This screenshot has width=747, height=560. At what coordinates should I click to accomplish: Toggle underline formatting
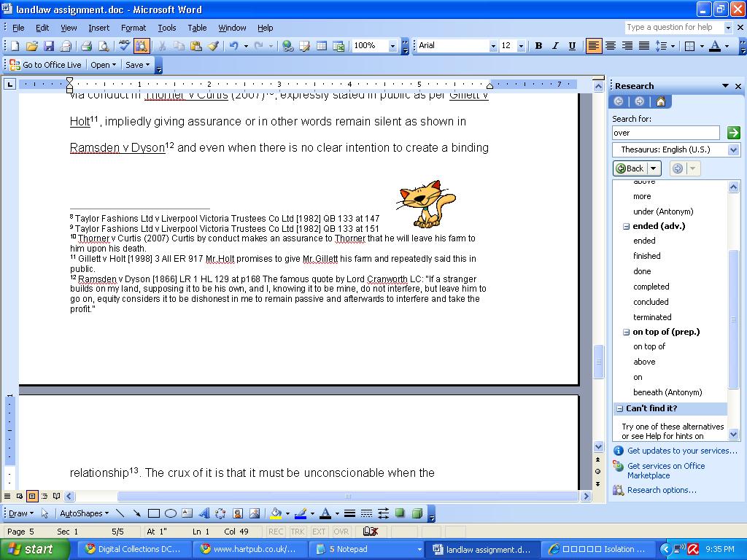point(572,46)
